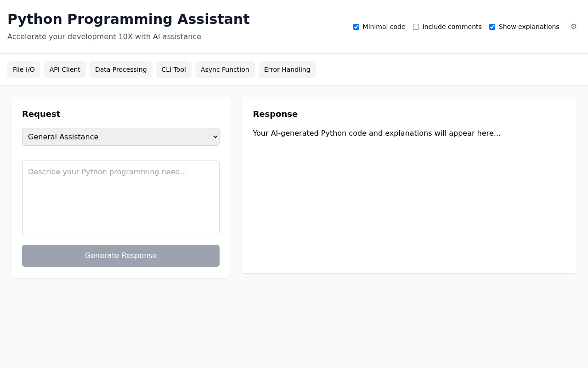Select the Error Handling template
This screenshot has height=368, width=588.
click(287, 69)
